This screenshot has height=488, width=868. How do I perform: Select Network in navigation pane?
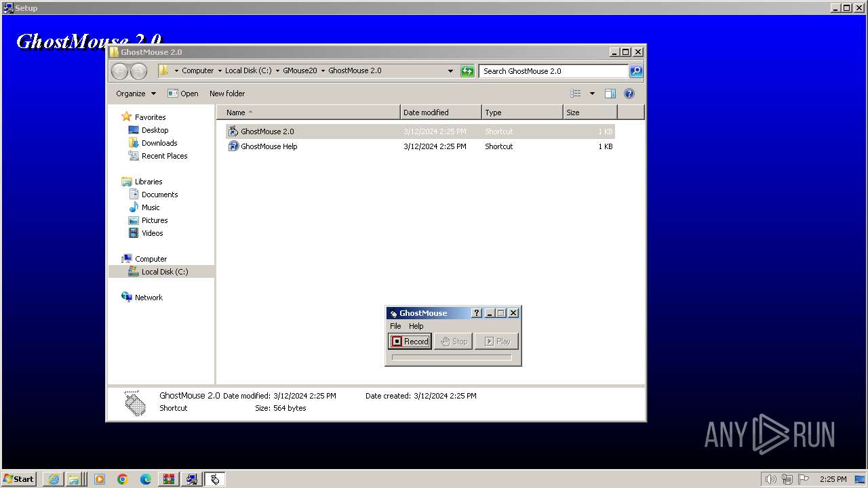(149, 298)
